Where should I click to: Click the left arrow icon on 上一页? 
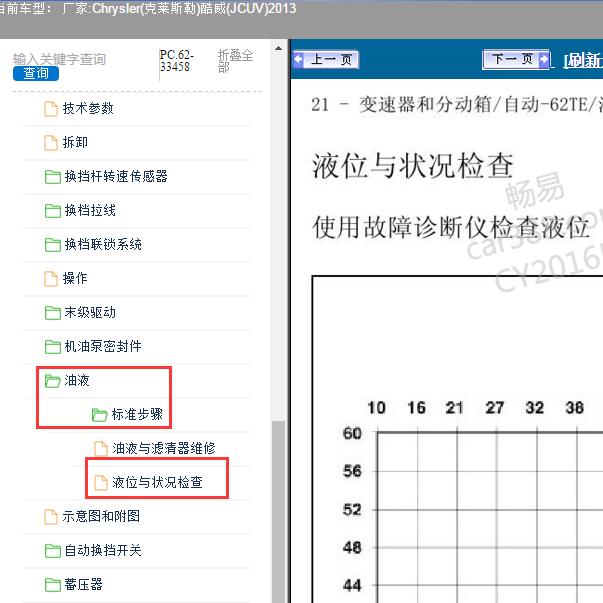(x=298, y=60)
